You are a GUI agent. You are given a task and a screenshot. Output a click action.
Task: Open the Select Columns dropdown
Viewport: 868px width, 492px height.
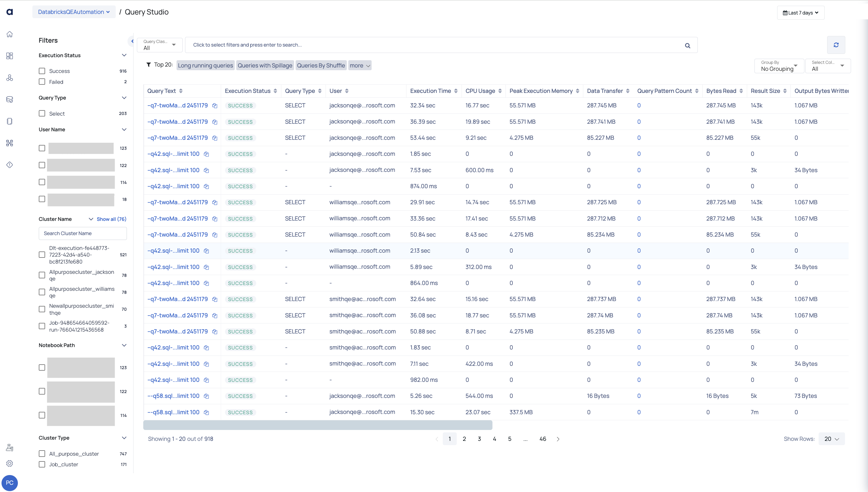[828, 66]
